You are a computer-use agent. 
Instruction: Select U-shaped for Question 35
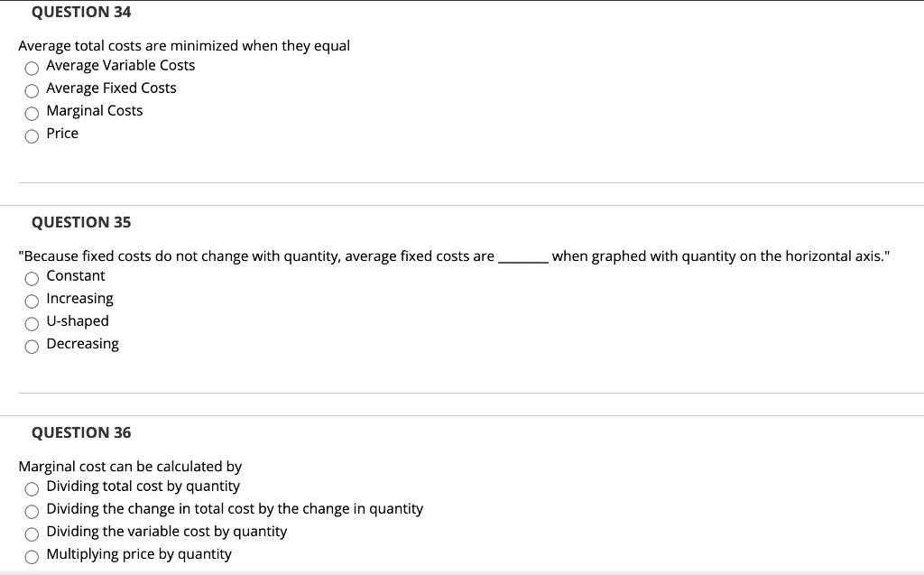click(x=32, y=323)
